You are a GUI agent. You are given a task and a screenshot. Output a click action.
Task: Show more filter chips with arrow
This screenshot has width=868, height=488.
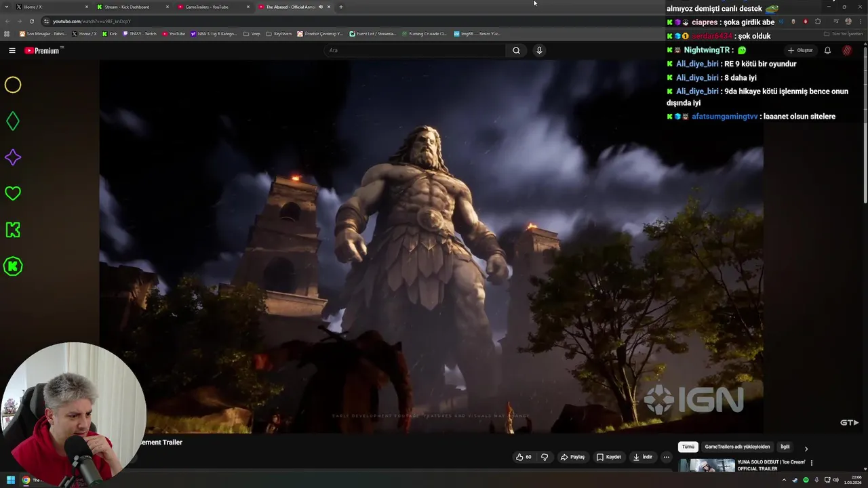[x=806, y=448]
